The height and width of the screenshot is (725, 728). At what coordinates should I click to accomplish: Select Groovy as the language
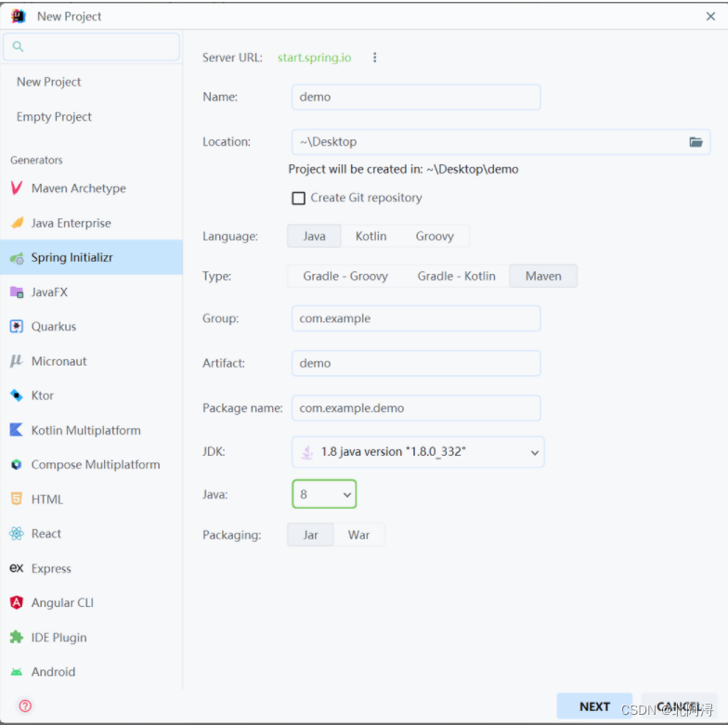[435, 236]
